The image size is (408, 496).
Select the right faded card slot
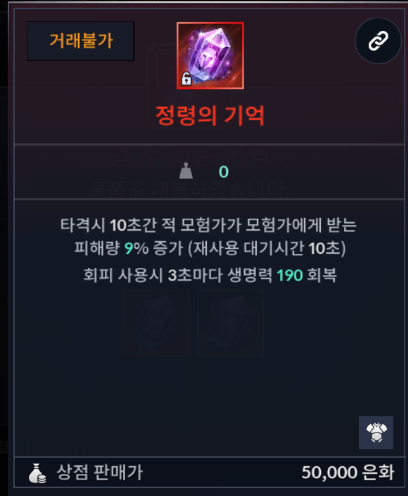(230, 323)
